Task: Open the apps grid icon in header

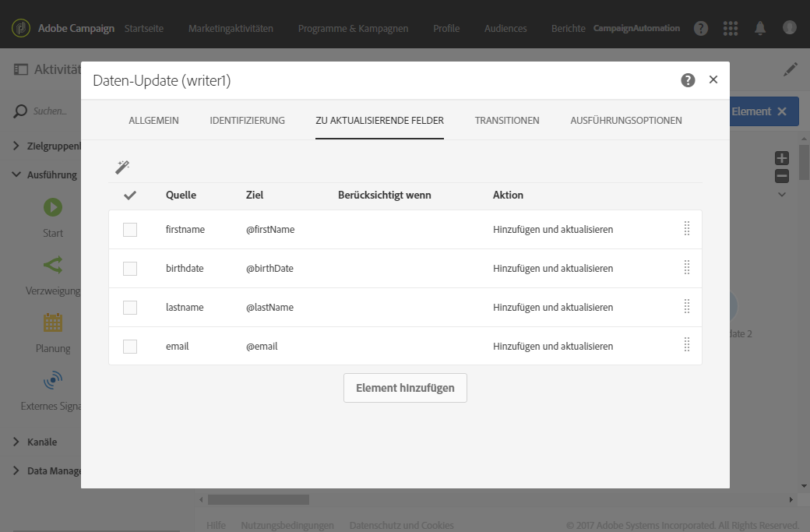Action: click(x=731, y=28)
